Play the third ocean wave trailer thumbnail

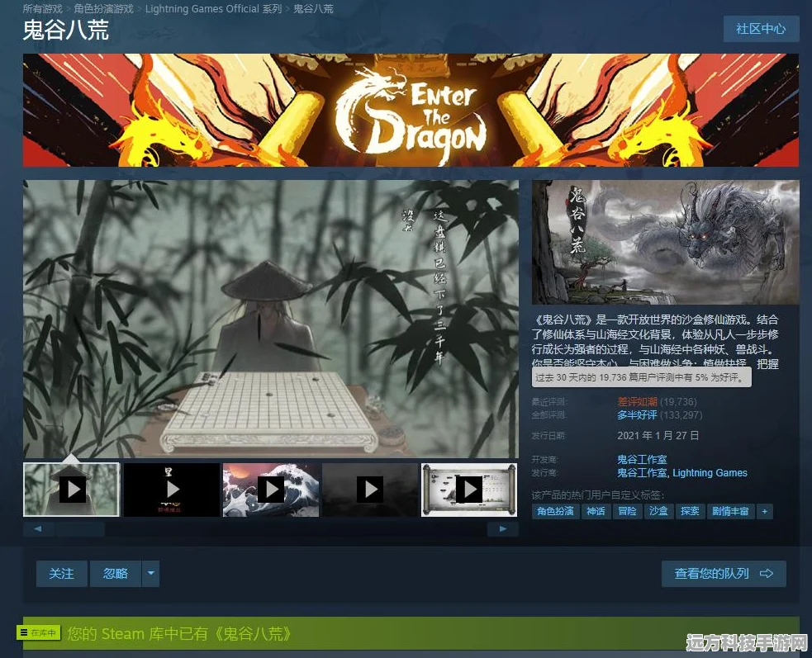271,490
